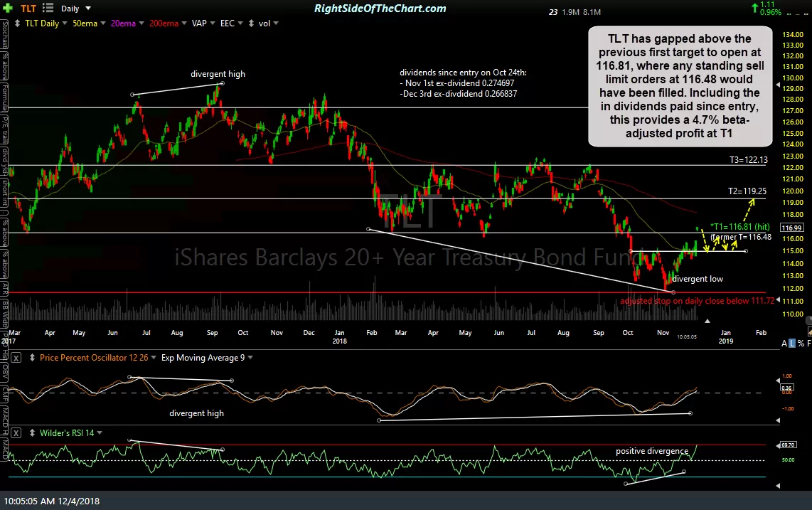Screen dimensions: 812x510
Task: Expand the TLT Daily plot menu
Action: click(x=64, y=23)
